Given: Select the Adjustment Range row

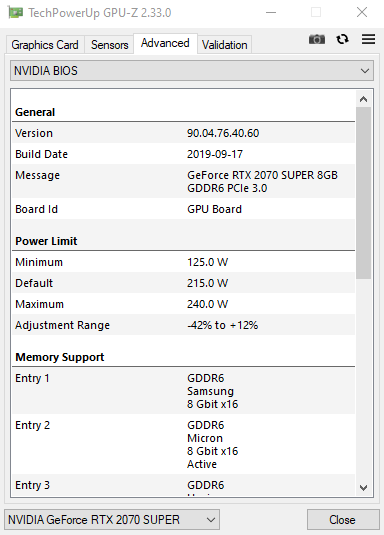Looking at the screenshot, I should pyautogui.click(x=184, y=325).
